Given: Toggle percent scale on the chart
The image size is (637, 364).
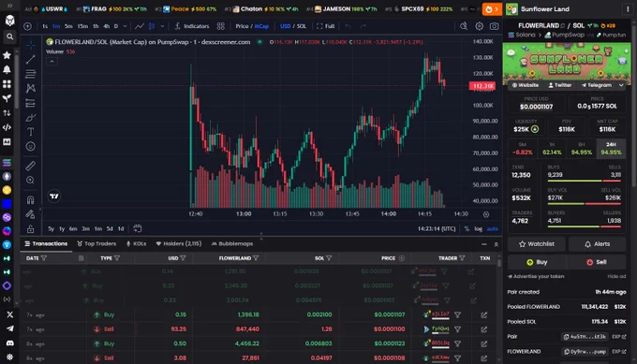Looking at the screenshot, I should [x=467, y=229].
